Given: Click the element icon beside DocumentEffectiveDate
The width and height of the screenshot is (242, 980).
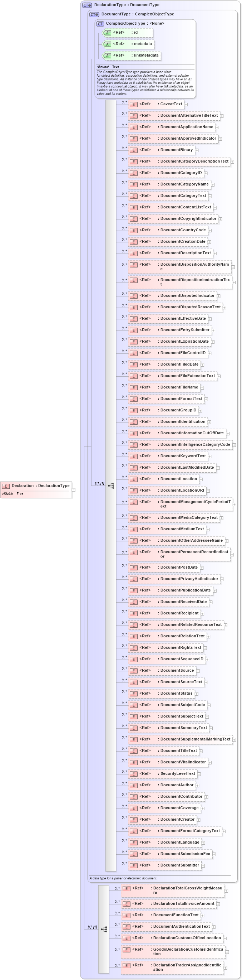Looking at the screenshot, I should pyautogui.click(x=133, y=319).
